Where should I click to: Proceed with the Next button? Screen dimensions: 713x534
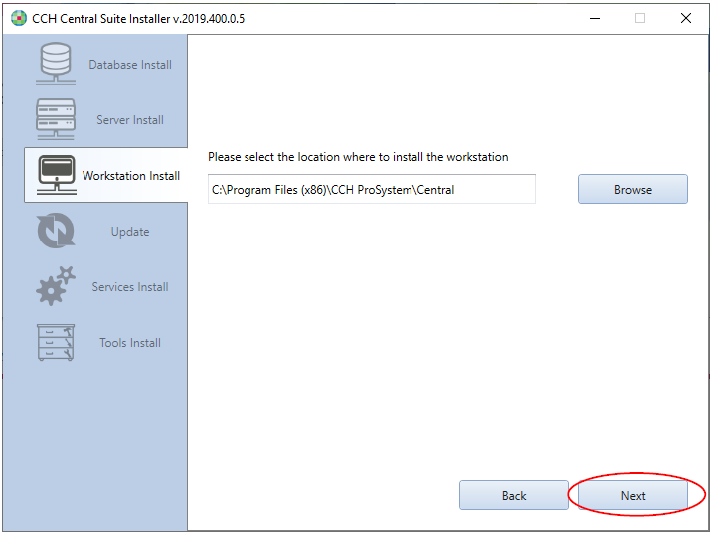[633, 495]
